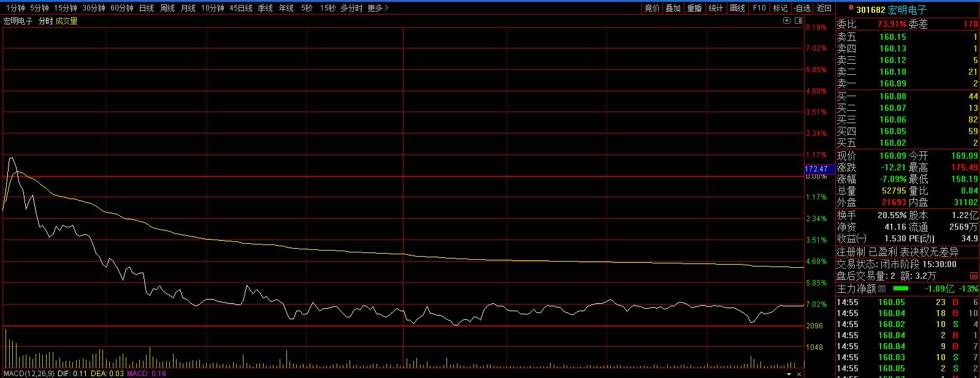The image size is (980, 378).
Task: Click the 最低 158.19 value
Action: tap(965, 179)
